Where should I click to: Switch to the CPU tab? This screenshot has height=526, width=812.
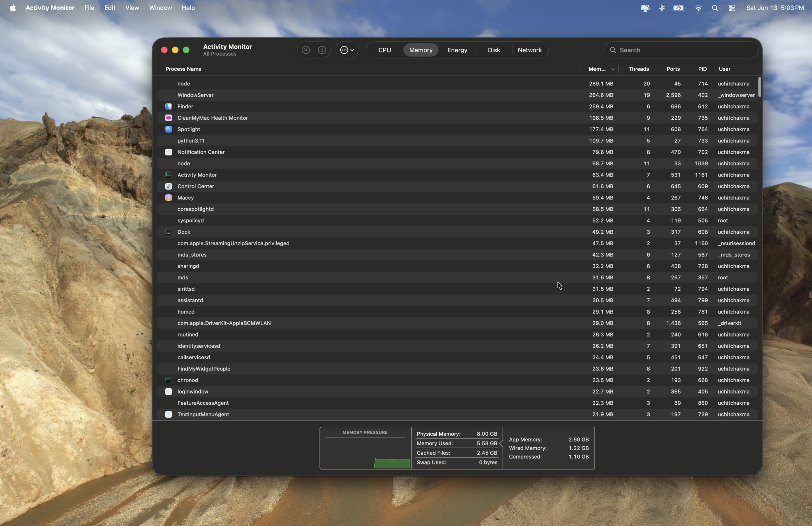384,50
